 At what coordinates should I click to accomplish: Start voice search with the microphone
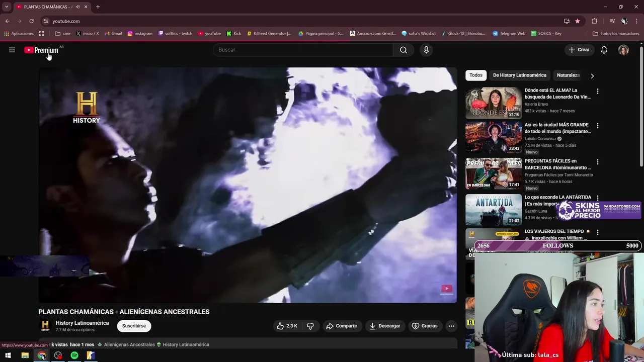coord(426,50)
